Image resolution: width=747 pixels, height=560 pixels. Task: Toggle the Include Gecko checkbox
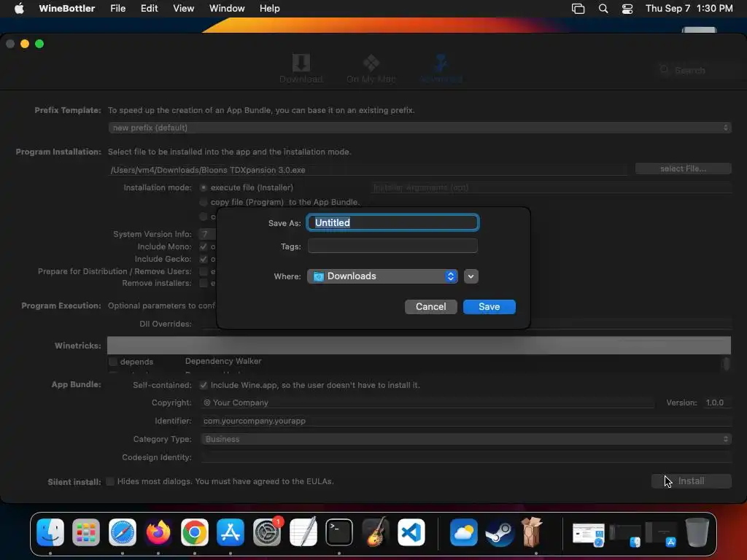click(204, 259)
